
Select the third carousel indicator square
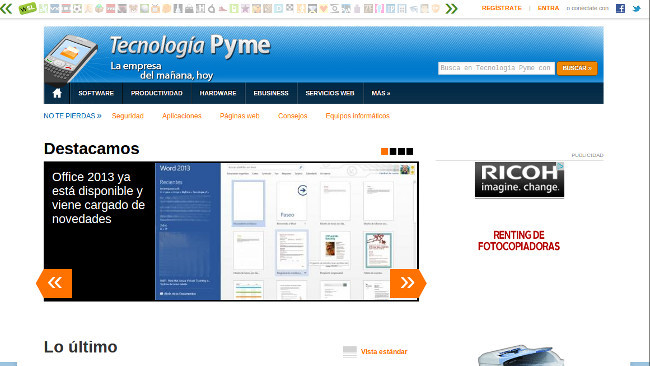(x=401, y=151)
